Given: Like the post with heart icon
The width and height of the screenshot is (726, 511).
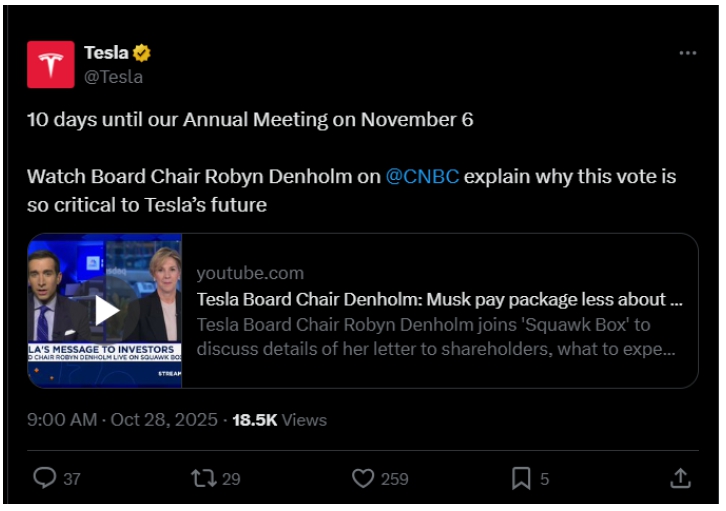Looking at the screenshot, I should pyautogui.click(x=363, y=479).
